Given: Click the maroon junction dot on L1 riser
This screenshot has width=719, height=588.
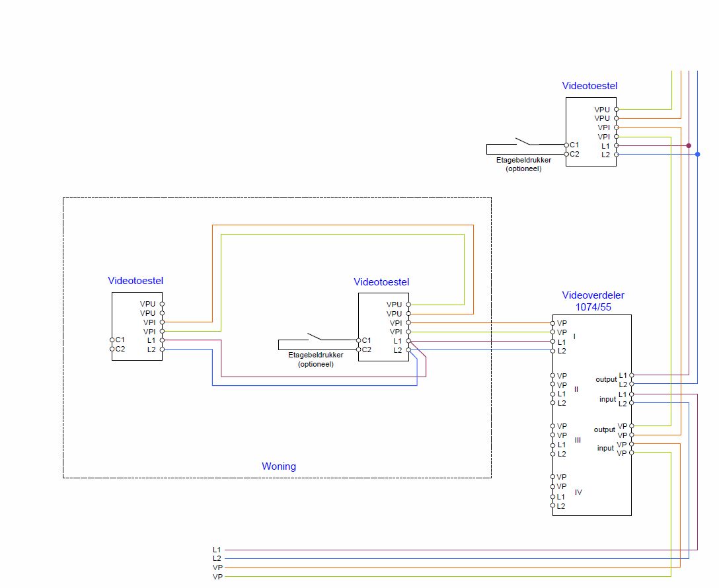Looking at the screenshot, I should click(x=689, y=146).
